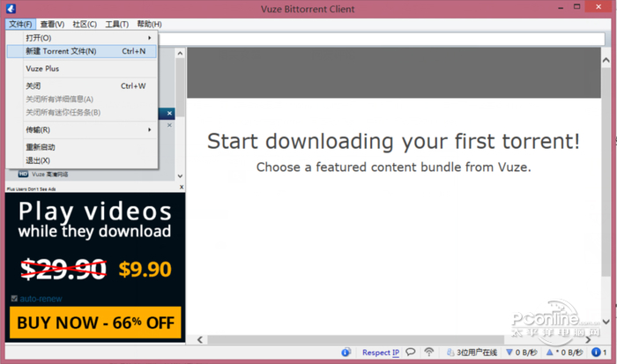This screenshot has height=364, width=617.
Task: Click the chat bubble status icon
Action: (411, 352)
